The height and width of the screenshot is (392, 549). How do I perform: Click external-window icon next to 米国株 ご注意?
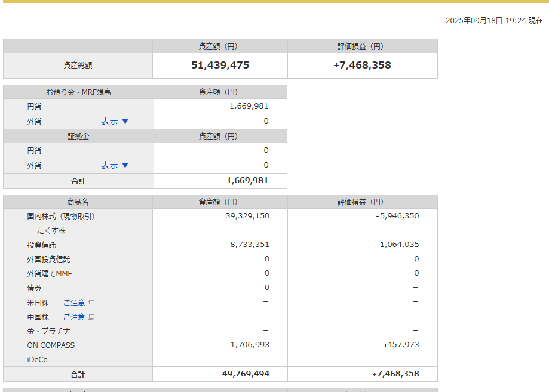tap(91, 303)
